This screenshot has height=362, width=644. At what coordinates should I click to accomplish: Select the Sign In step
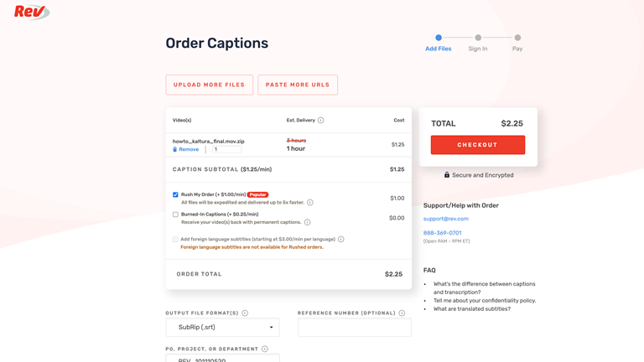(x=478, y=38)
